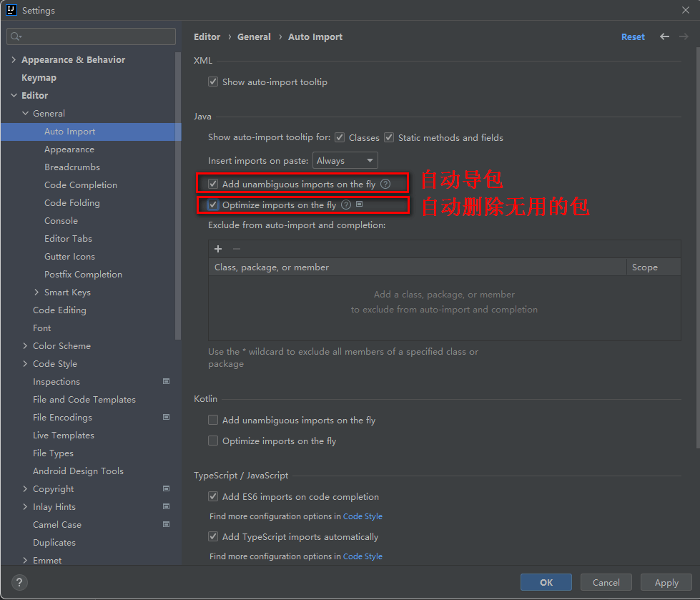The image size is (700, 600).
Task: Select Duplicates in settings tree
Action: (54, 542)
